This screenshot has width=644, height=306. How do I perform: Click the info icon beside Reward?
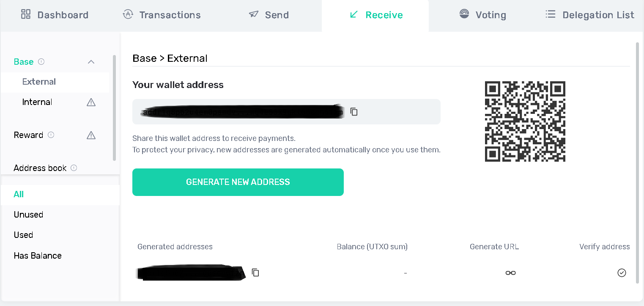(x=51, y=135)
